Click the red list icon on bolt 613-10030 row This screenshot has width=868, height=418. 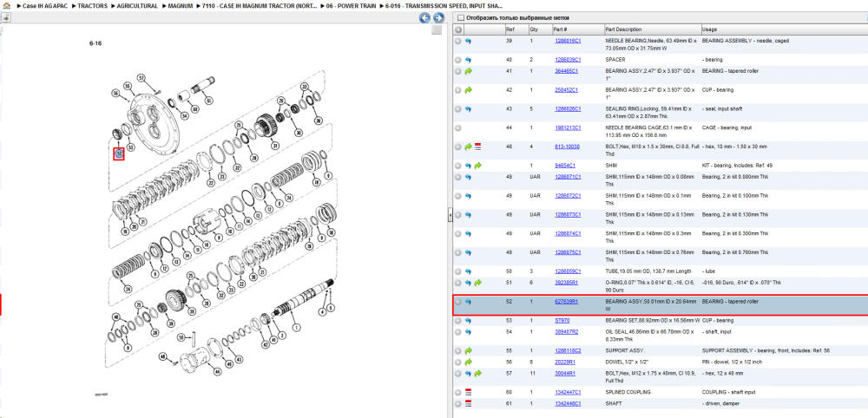coord(477,147)
